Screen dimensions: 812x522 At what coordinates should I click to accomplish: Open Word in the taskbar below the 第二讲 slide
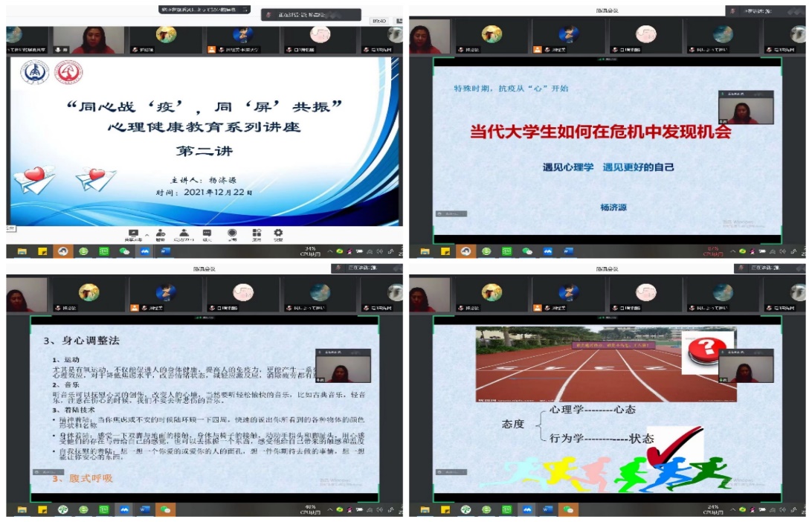166,251
